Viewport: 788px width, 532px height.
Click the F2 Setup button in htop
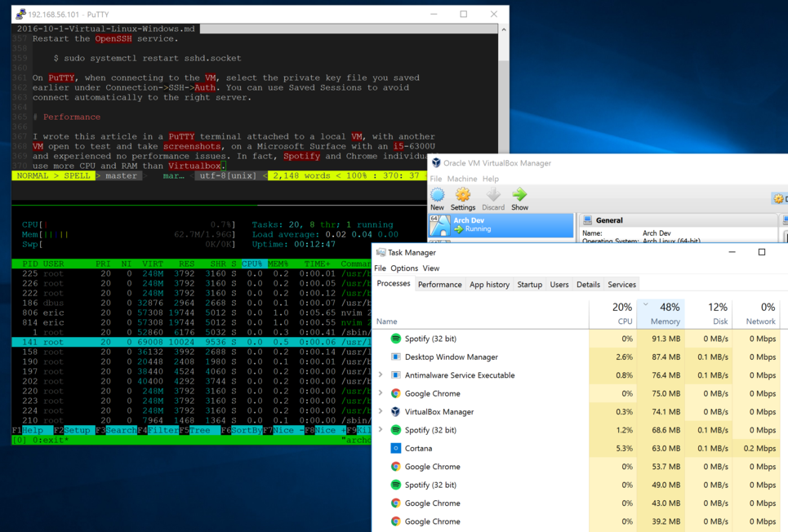tap(73, 430)
